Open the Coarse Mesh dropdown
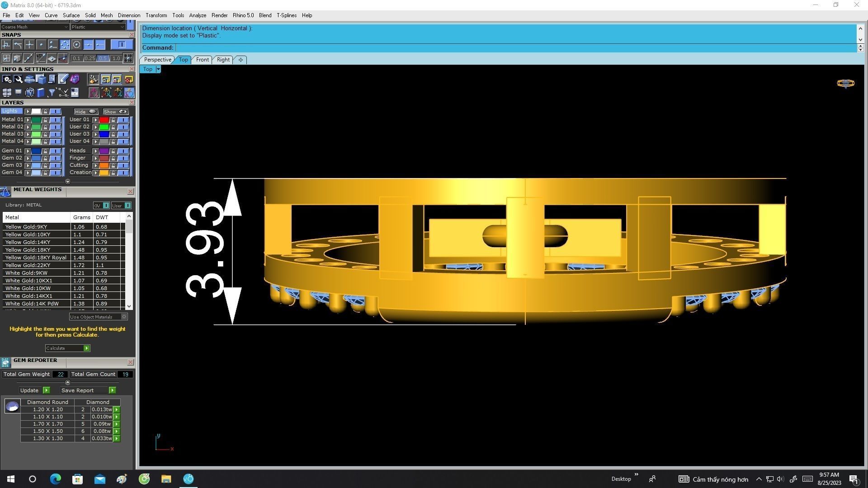Viewport: 868px width, 488px height. 34,27
